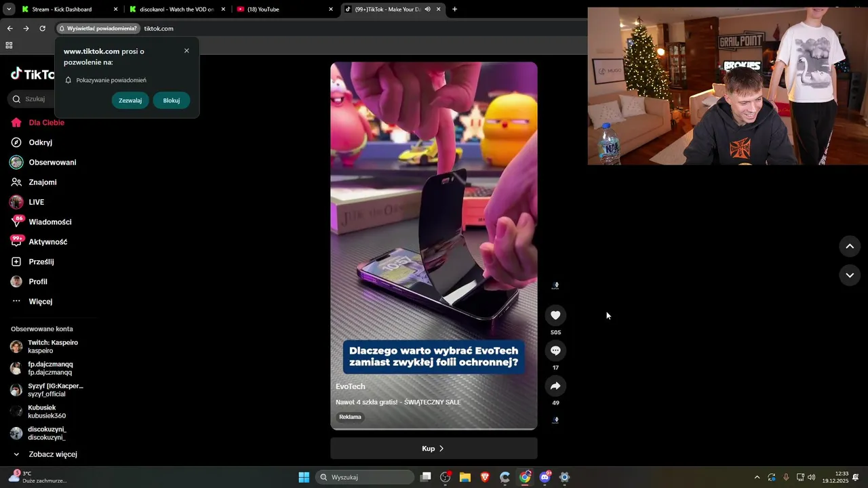Viewport: 868px width, 488px height.
Task: Open OBS Studio from taskbar
Action: pos(446,477)
